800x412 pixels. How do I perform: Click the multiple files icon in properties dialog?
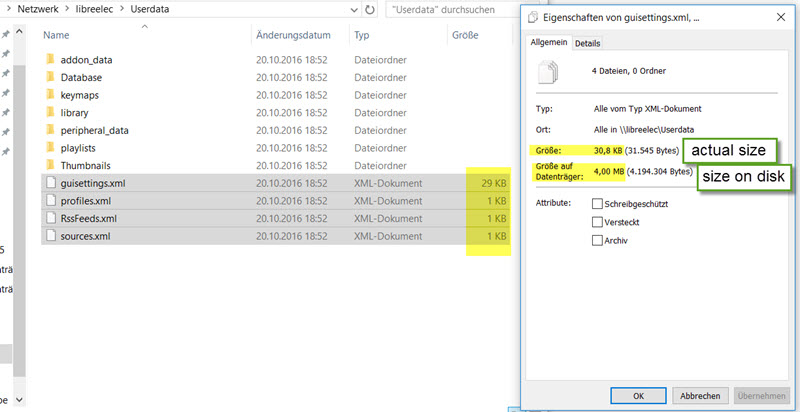click(547, 71)
